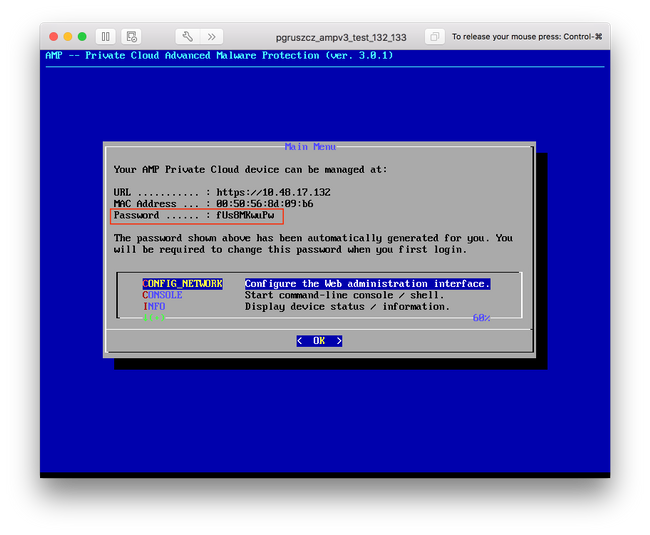This screenshot has height=535, width=650.
Task: Click the Main Menu dialog title
Action: pyautogui.click(x=310, y=147)
